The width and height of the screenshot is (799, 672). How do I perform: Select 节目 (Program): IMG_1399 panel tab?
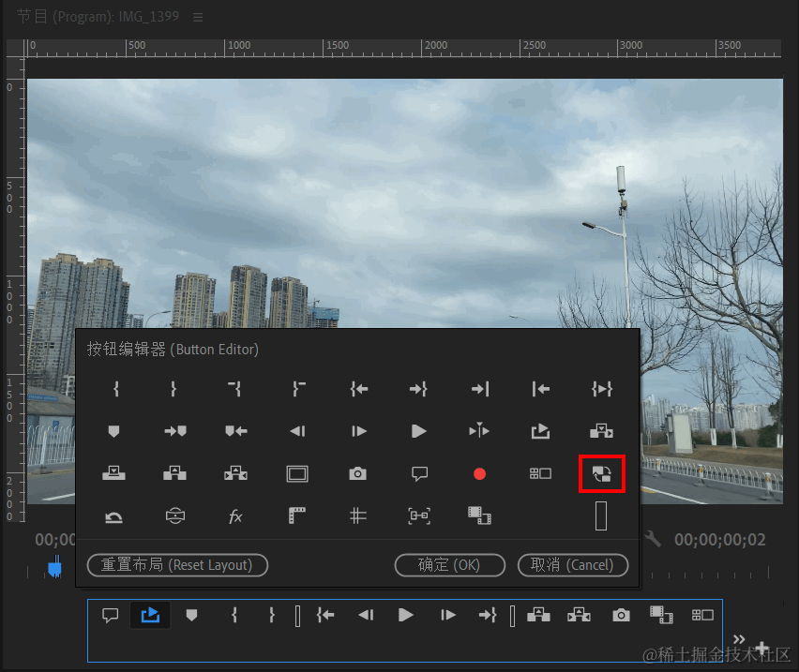click(x=98, y=16)
